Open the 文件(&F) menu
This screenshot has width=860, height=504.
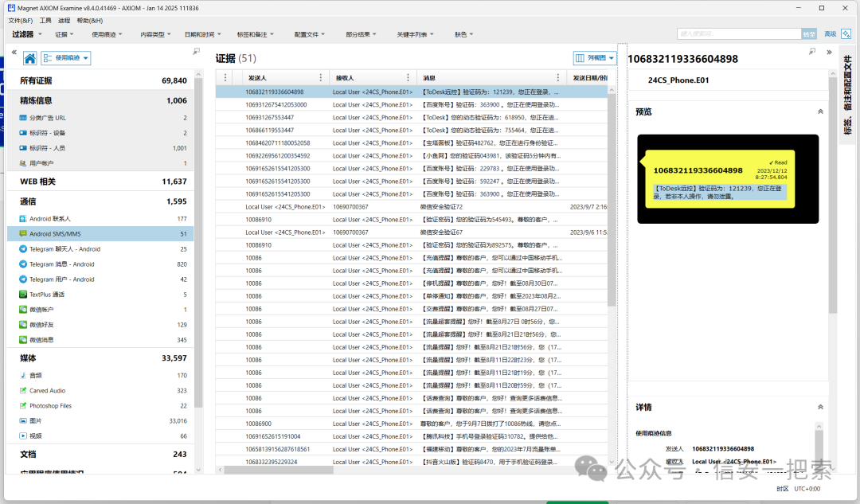coord(21,21)
